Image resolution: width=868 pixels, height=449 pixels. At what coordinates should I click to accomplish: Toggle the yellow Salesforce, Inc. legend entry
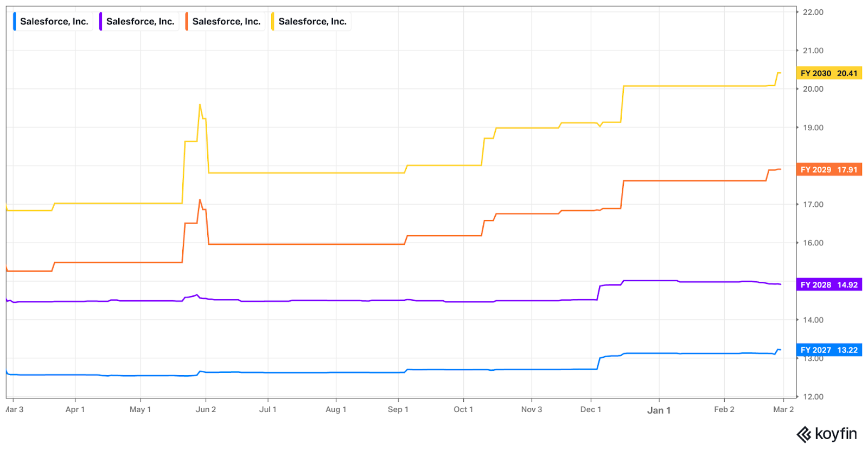point(312,22)
